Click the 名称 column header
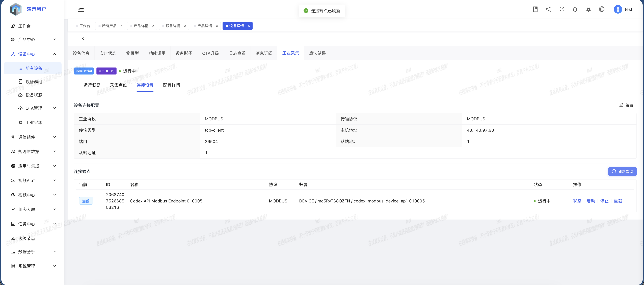The width and height of the screenshot is (644, 285). (134, 184)
